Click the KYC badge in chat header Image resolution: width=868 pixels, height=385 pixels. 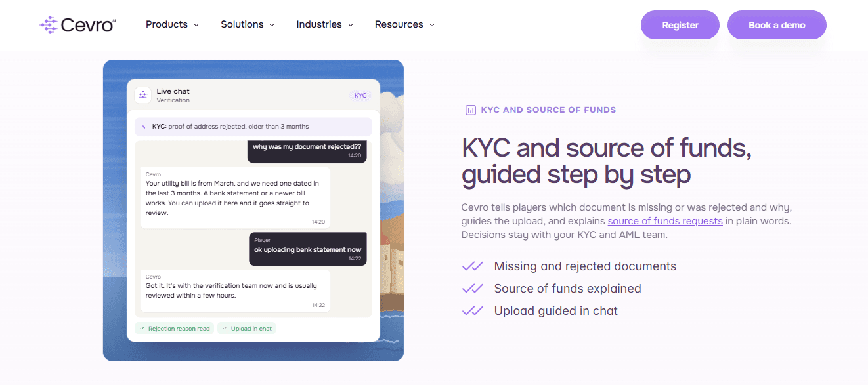coord(360,96)
